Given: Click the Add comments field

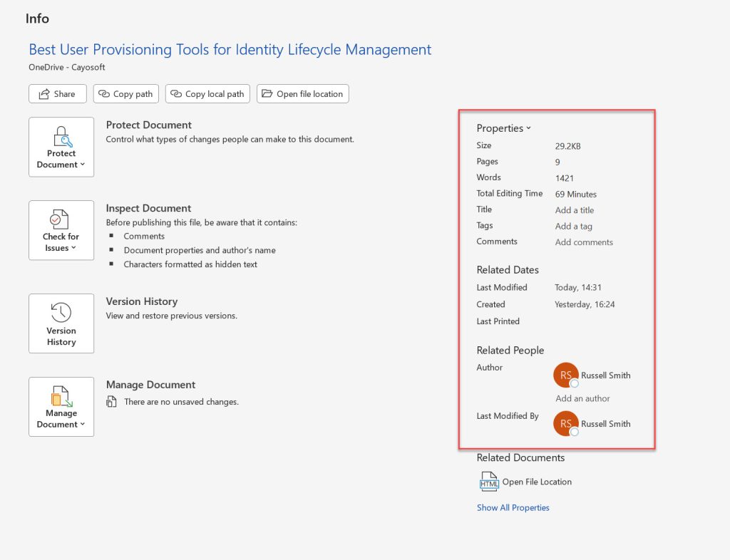Looking at the screenshot, I should click(584, 242).
